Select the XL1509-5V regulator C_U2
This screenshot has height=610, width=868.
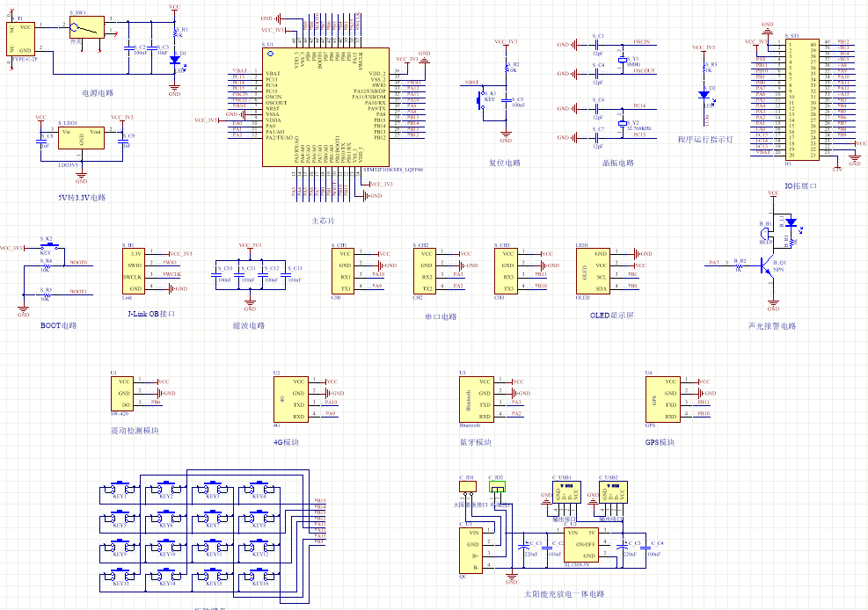pos(580,545)
